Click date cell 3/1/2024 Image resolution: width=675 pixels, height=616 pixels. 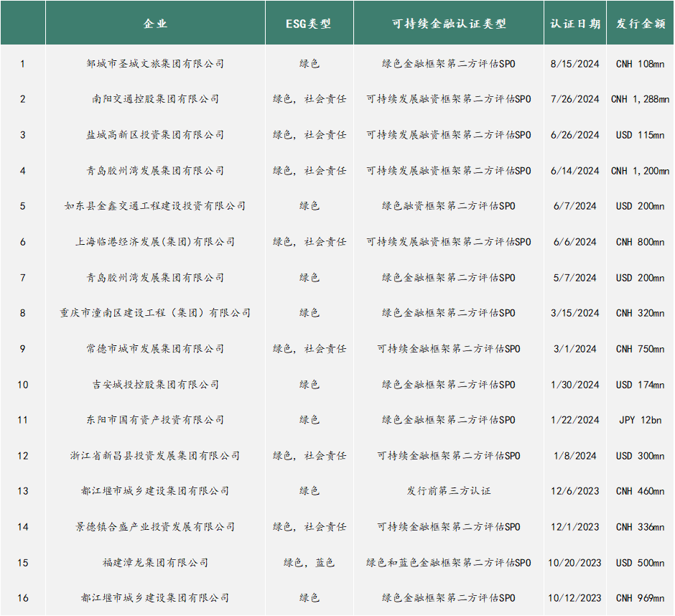(574, 348)
